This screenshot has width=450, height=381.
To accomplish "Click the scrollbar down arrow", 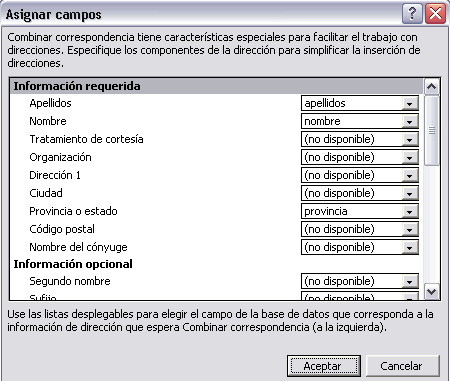I will coord(432,292).
